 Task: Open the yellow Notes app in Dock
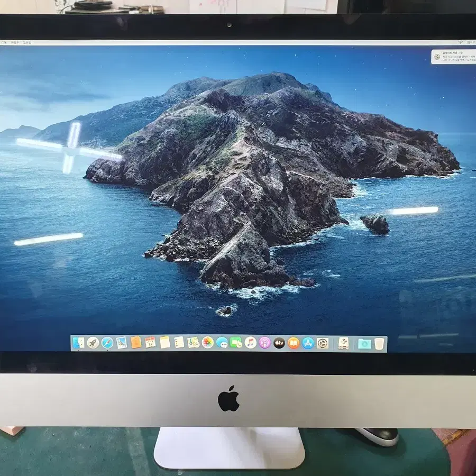(164, 343)
